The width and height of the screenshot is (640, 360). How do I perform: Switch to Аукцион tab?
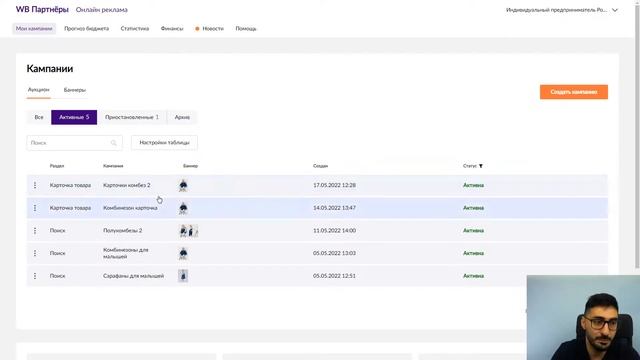[x=38, y=90]
